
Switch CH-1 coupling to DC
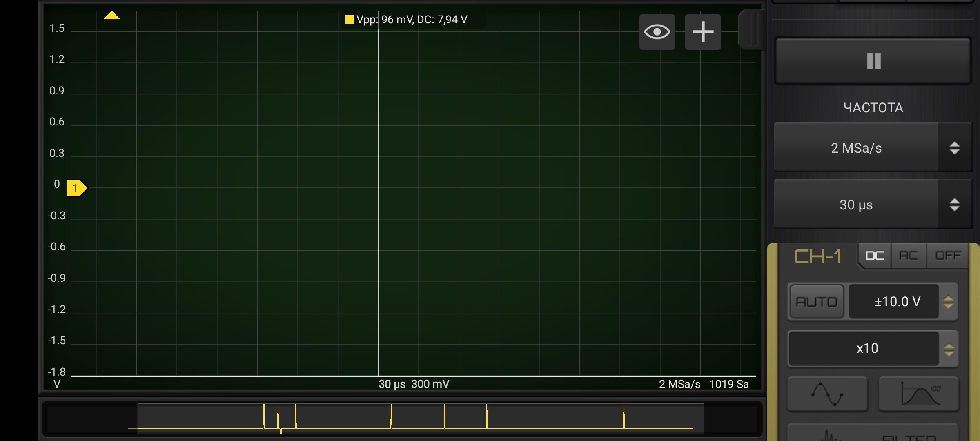point(875,256)
